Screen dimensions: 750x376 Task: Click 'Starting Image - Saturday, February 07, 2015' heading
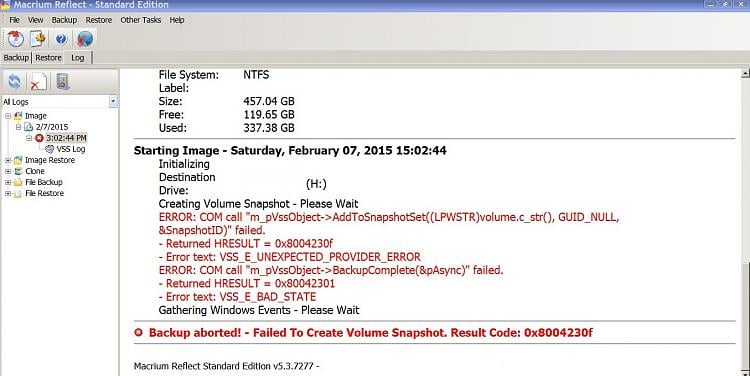point(290,150)
